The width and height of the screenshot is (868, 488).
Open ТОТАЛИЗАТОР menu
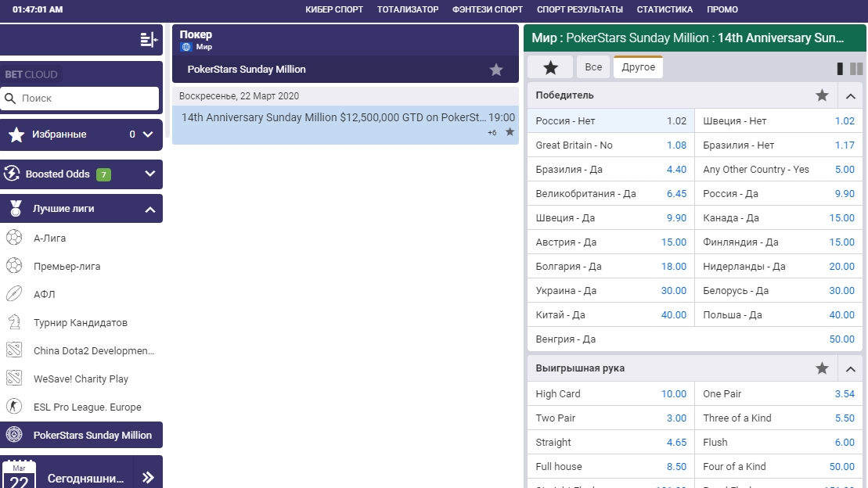point(408,9)
